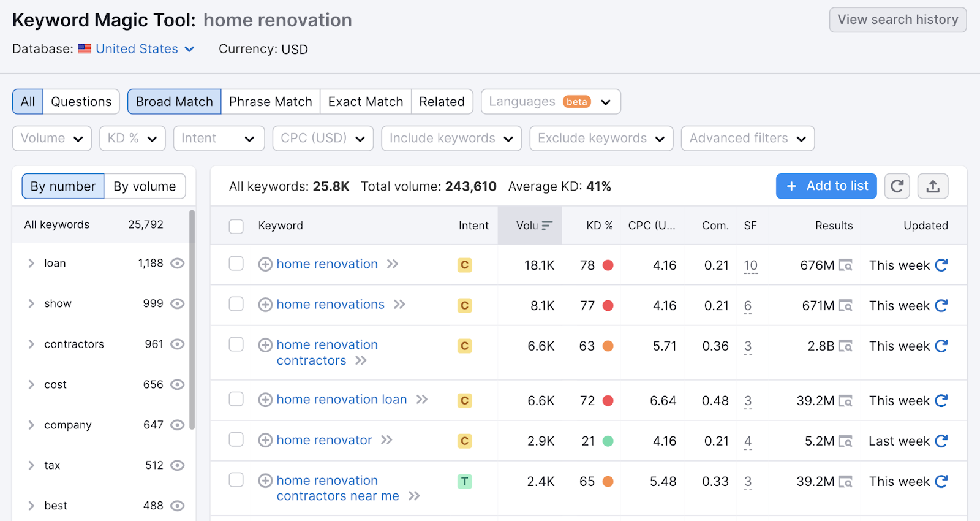This screenshot has height=521, width=980.
Task: Refresh metrics for 'home renovator' Last week row
Action: pos(941,441)
